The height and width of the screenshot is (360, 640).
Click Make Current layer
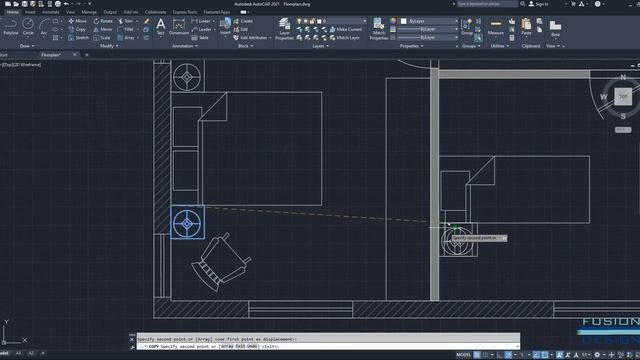346,29
